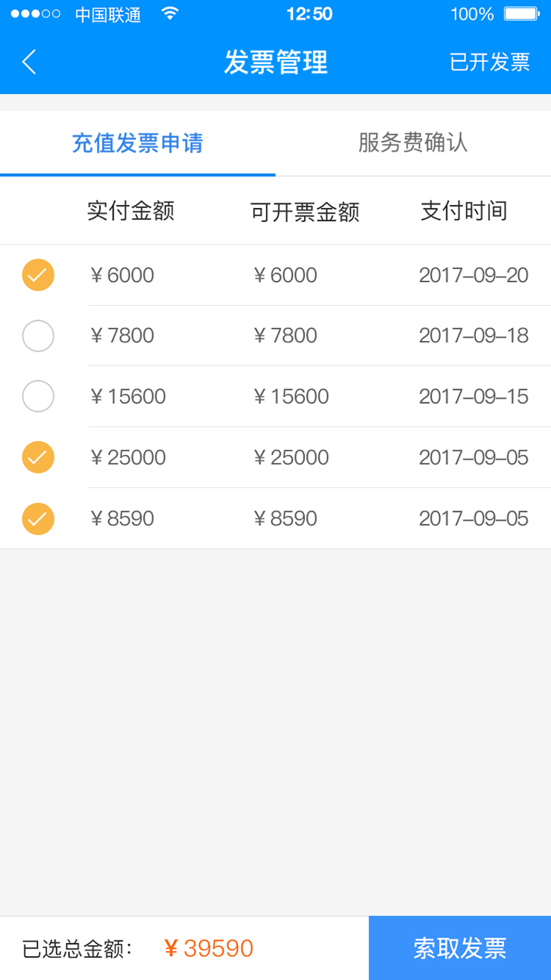Switch to 充值发票申请 tab

tap(138, 143)
